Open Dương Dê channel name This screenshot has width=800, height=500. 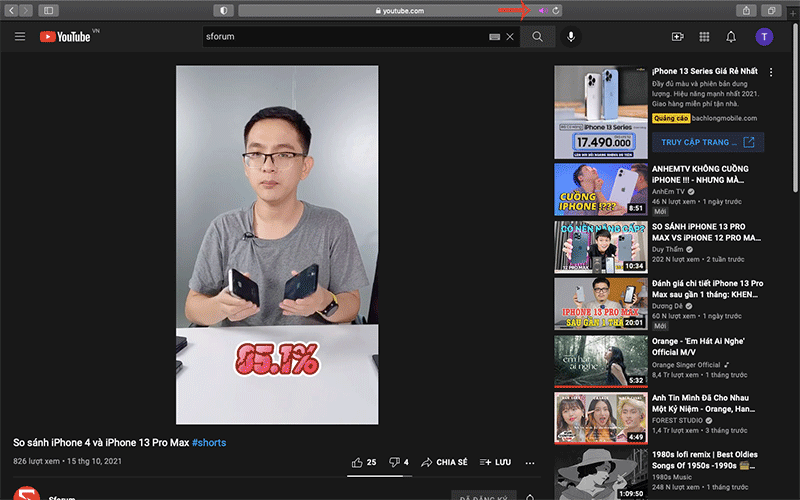(667, 306)
